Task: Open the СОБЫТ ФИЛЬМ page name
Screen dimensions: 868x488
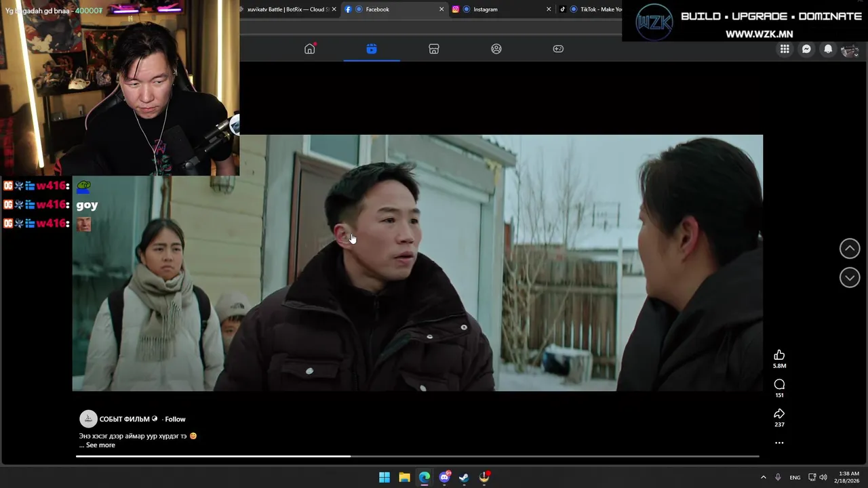Action: tap(124, 419)
